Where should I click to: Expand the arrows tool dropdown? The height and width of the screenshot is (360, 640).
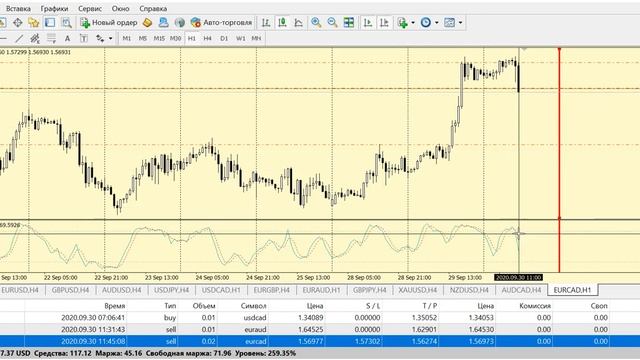110,38
